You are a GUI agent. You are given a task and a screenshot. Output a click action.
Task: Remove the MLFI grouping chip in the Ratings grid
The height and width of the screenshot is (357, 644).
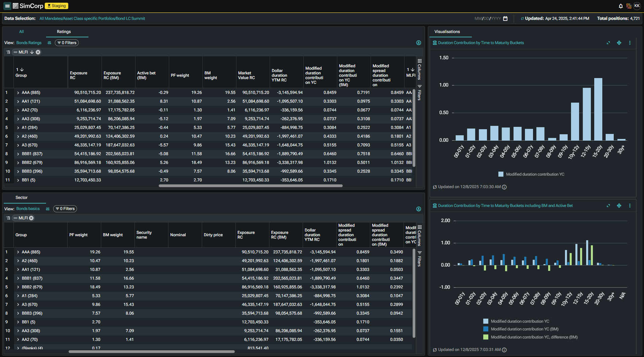[x=38, y=52]
